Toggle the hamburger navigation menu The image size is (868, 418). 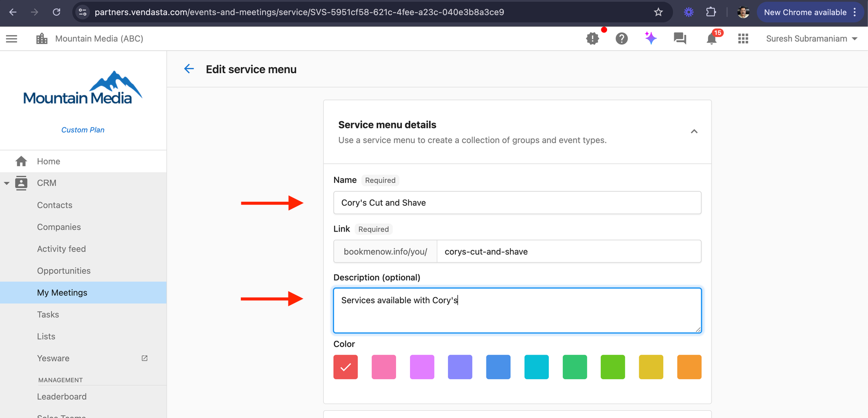pyautogui.click(x=12, y=39)
